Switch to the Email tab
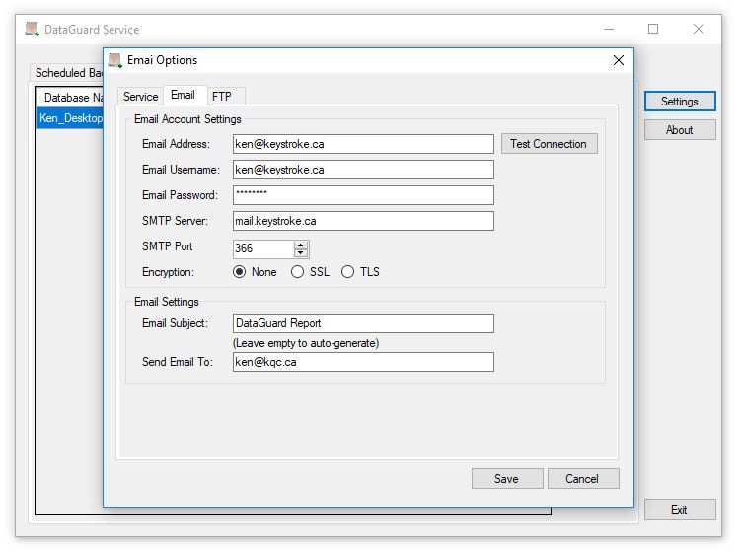The width and height of the screenshot is (740, 560). 185,95
